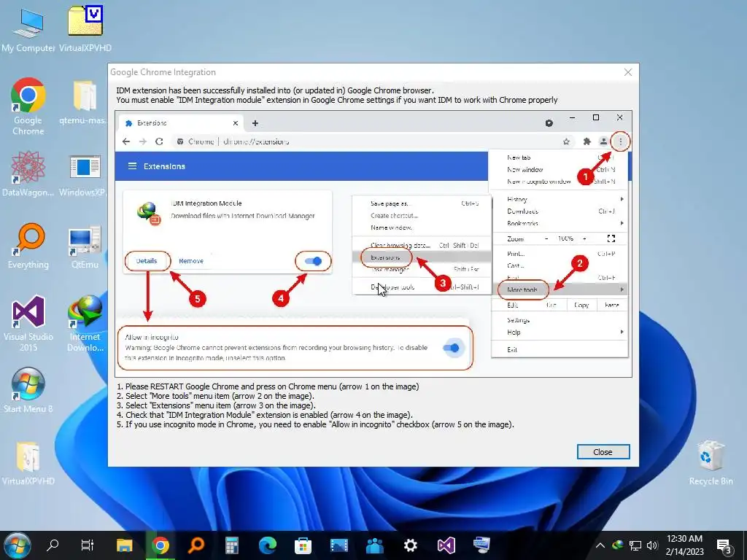Select the qtemu-master folder on the desktop
747x560 pixels.
83,102
